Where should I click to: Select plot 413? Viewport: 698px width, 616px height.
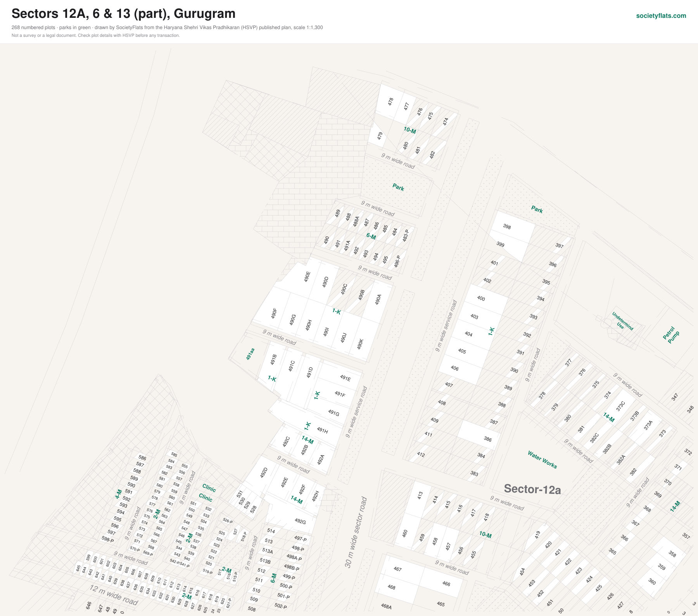(x=420, y=495)
